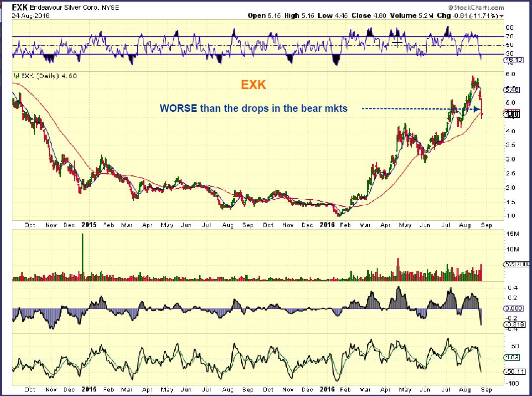Click the 5.46 moving average price tag
Image resolution: width=532 pixels, height=396 pixels.
click(512, 89)
